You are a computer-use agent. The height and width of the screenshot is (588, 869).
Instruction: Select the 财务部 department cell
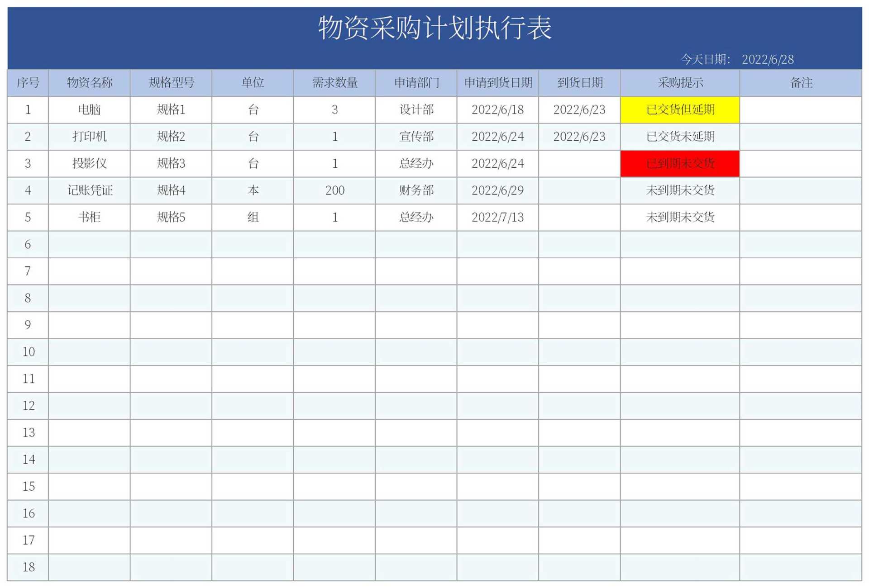(x=416, y=190)
